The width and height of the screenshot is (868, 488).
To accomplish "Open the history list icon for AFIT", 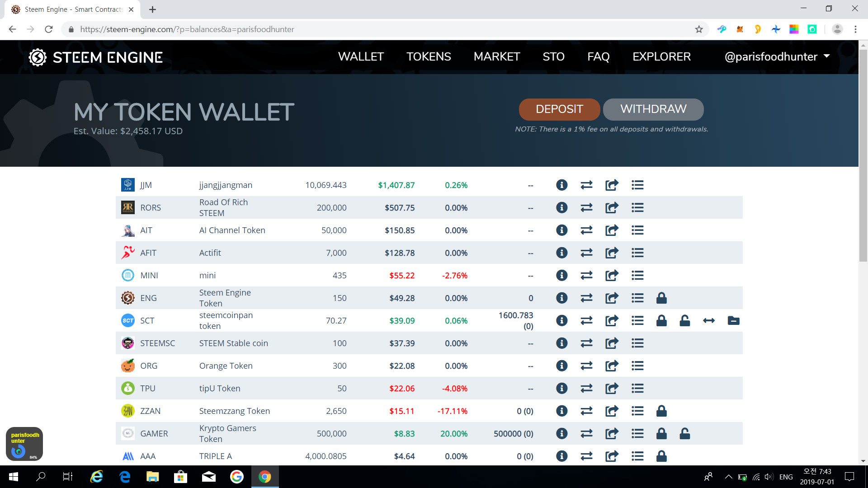I will tap(637, 253).
